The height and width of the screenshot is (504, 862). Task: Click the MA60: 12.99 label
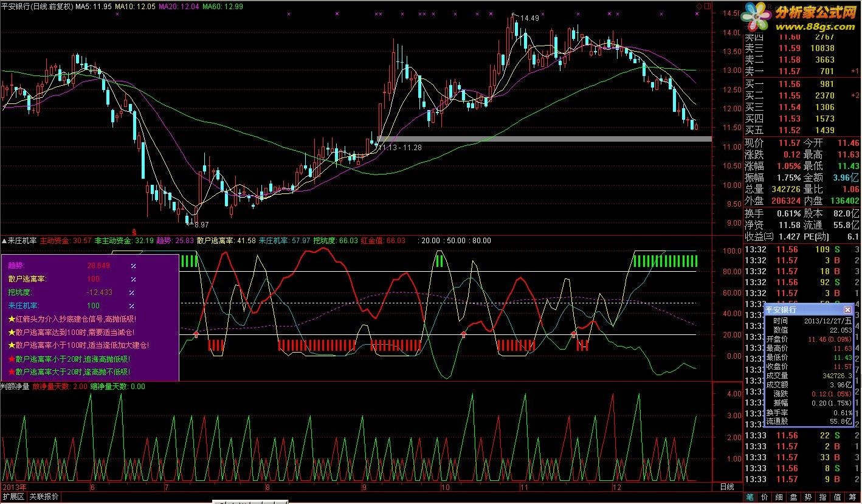click(222, 6)
